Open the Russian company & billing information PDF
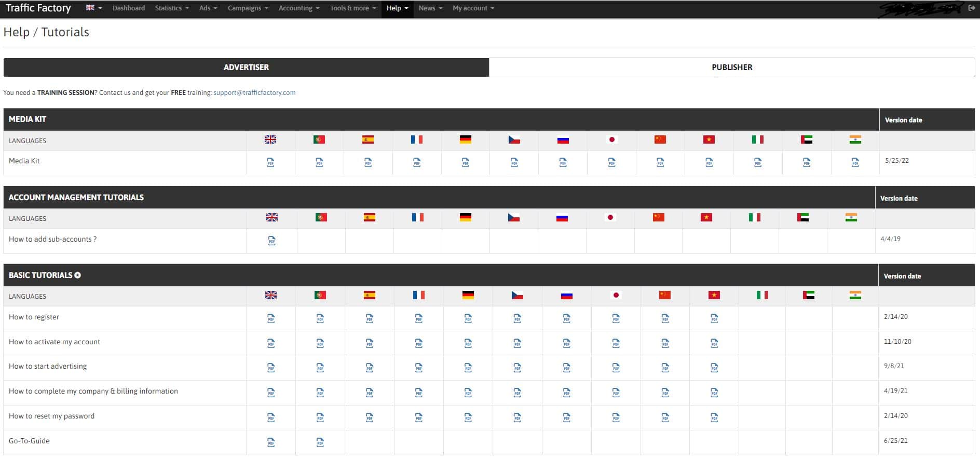Viewport: 980px width, 461px height. coord(566,393)
